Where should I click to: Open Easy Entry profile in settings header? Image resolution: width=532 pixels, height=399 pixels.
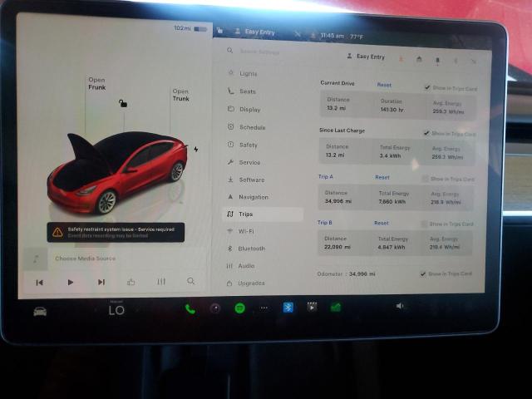click(366, 57)
